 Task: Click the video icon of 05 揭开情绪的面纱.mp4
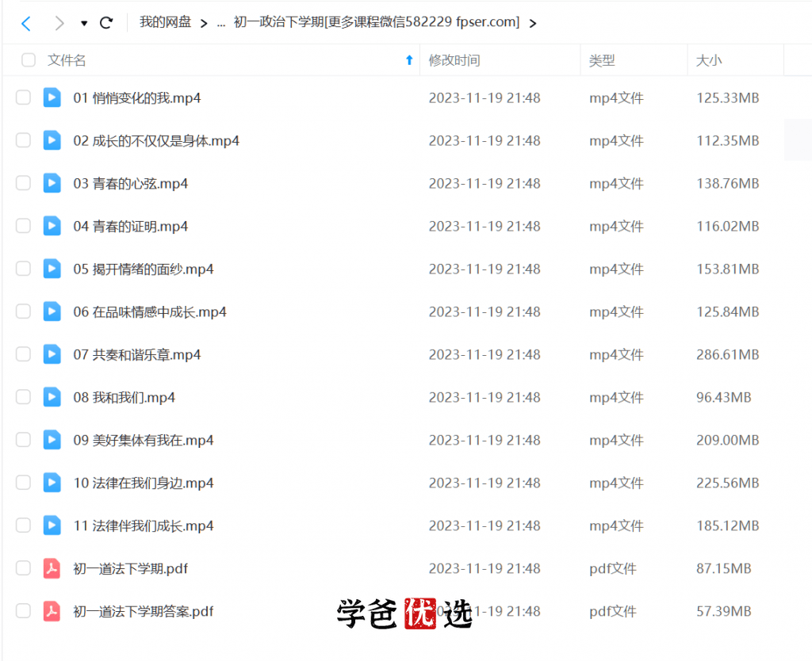pos(52,269)
